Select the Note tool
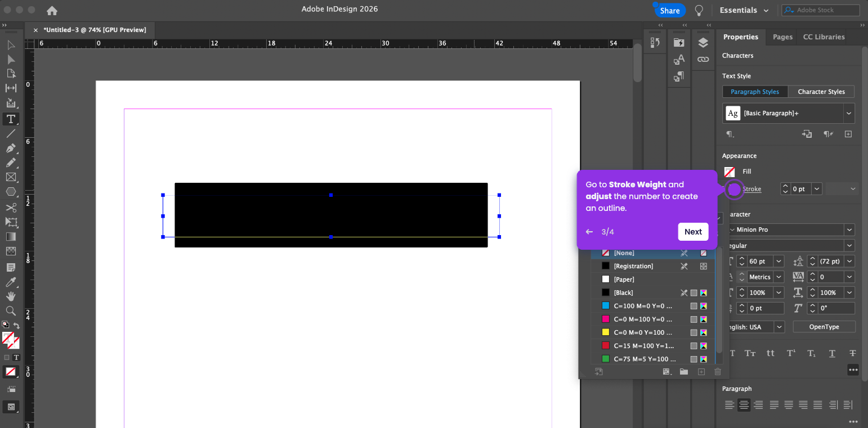The image size is (868, 428). (x=11, y=267)
